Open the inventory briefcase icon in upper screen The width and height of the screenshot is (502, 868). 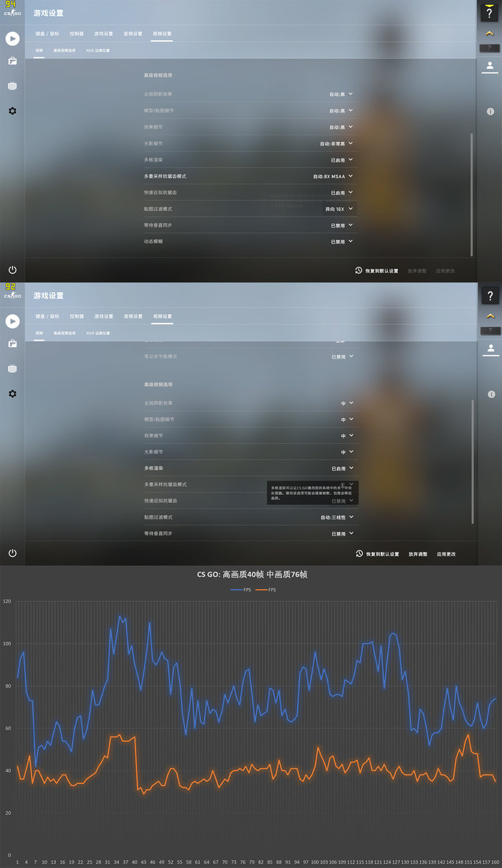point(12,61)
